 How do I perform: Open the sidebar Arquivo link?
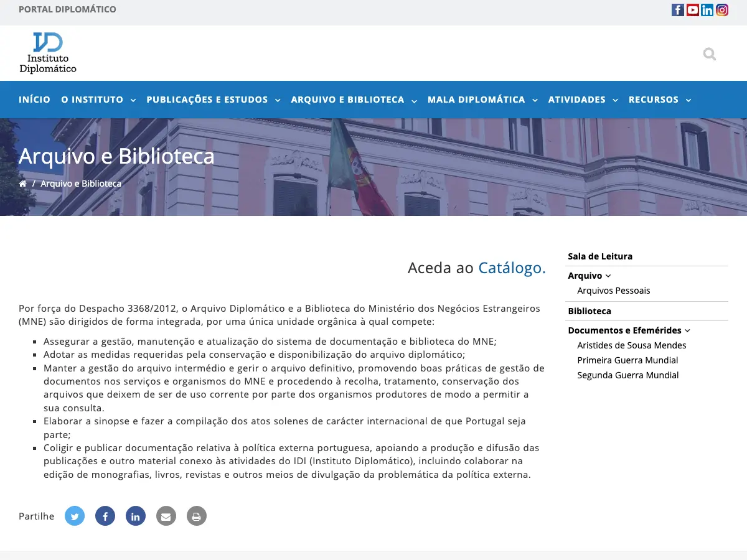coord(585,276)
